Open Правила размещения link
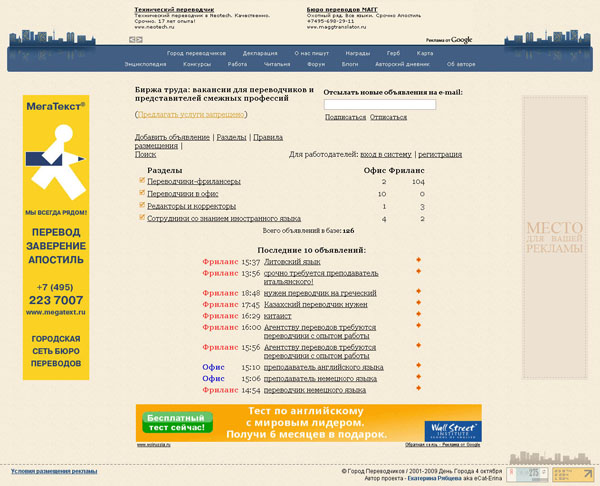Screen dimensions: 600x486 [x=209, y=141]
